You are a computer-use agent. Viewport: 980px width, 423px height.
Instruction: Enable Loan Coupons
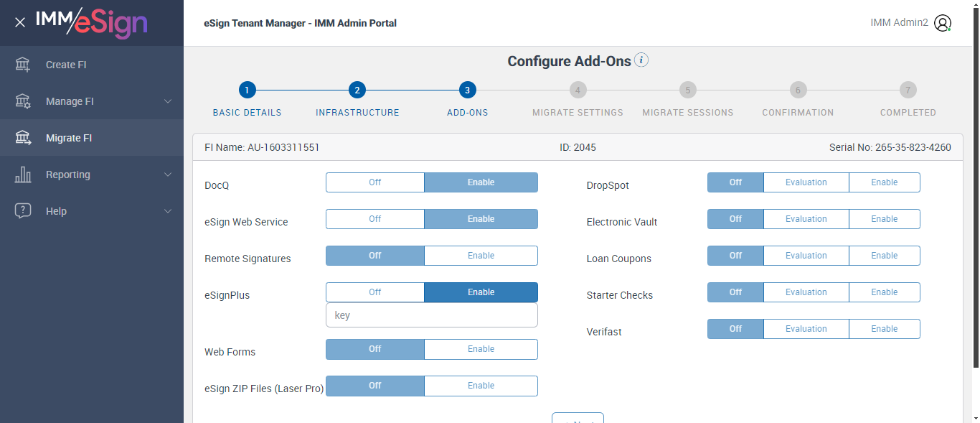pyautogui.click(x=885, y=256)
